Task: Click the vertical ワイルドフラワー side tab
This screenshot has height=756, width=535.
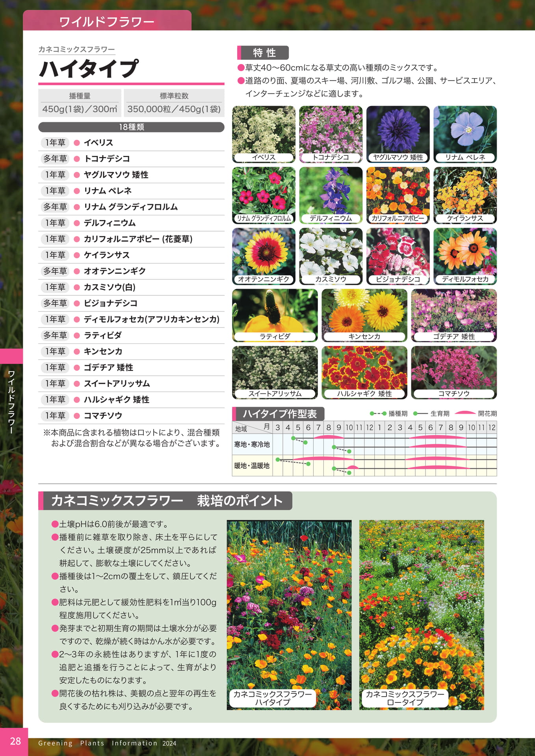Action: pyautogui.click(x=11, y=402)
